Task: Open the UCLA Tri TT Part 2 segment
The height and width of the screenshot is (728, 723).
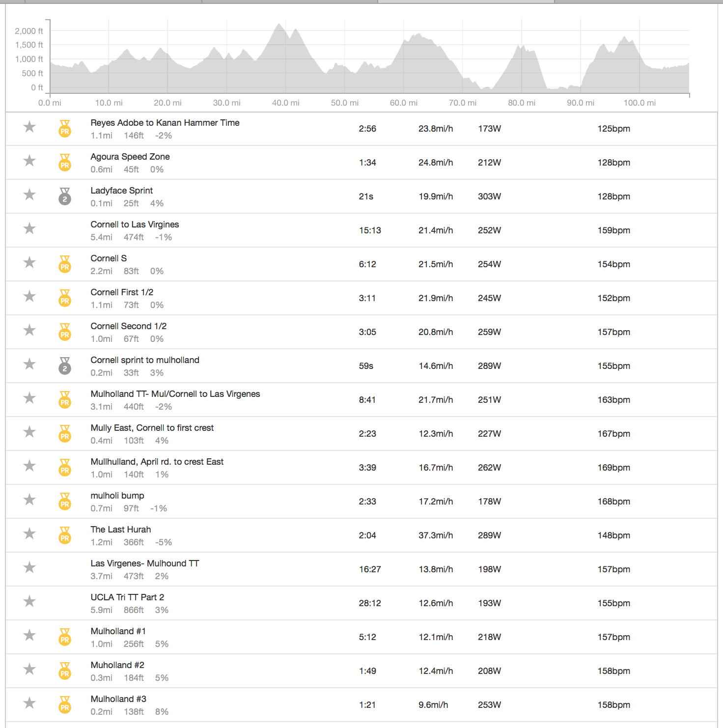Action: [x=127, y=597]
